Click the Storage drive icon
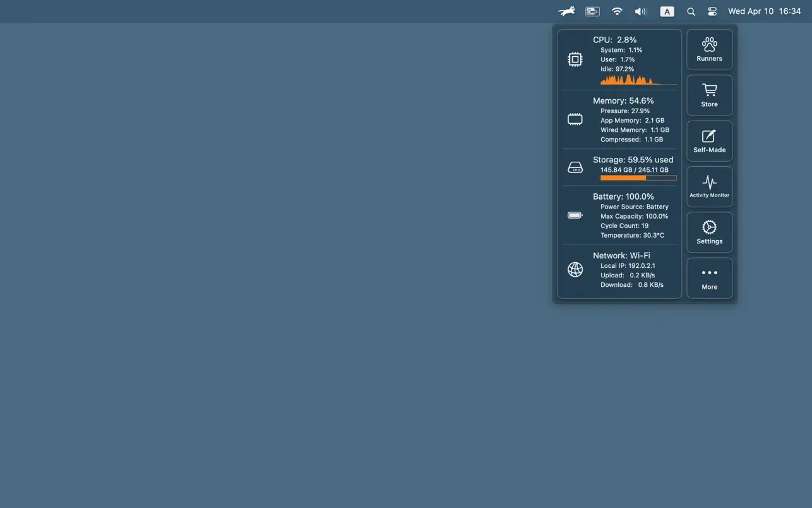Viewport: 812px width, 508px height. [575, 167]
